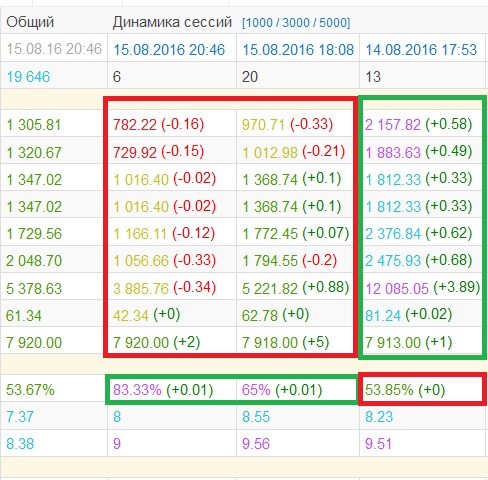
Task: Click the purple value 9.51
Action: tap(379, 444)
